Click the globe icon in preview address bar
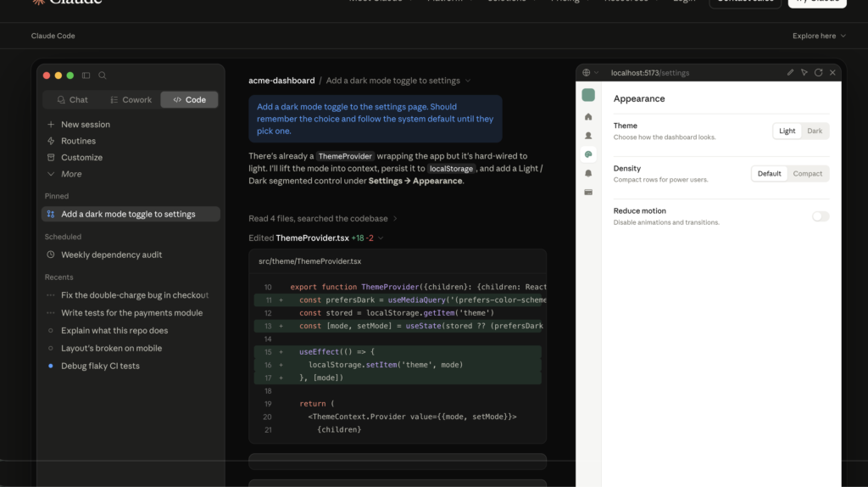The height and width of the screenshot is (487, 868). pyautogui.click(x=587, y=73)
